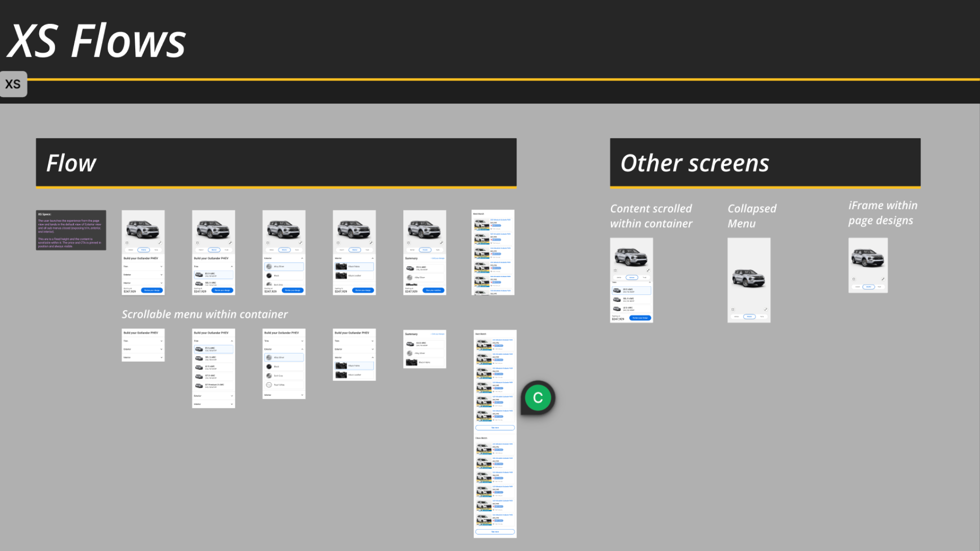
Task: Collapse Exterior section on third Flow screen
Action: point(302,258)
